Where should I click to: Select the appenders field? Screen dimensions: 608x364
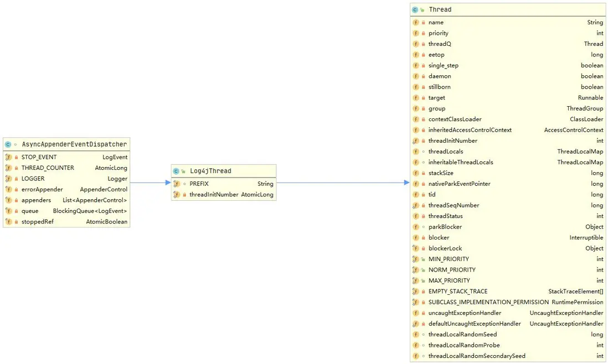pyautogui.click(x=66, y=200)
